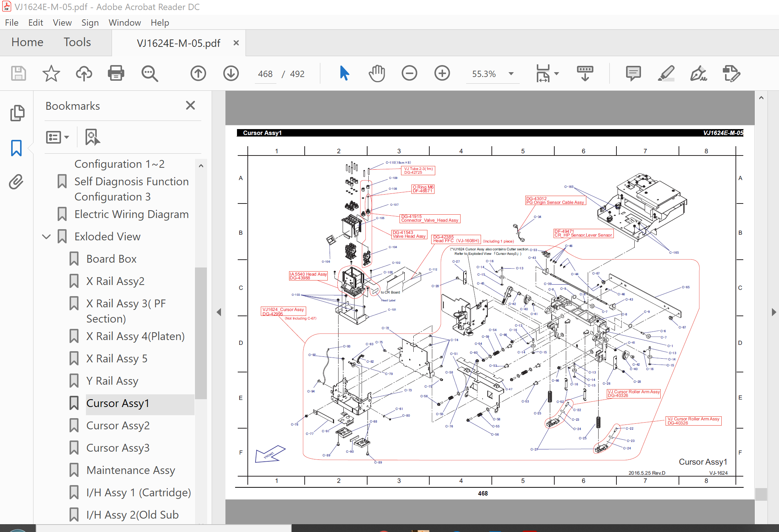Expand the right tools pane arrow
779x532 pixels.
point(774,312)
